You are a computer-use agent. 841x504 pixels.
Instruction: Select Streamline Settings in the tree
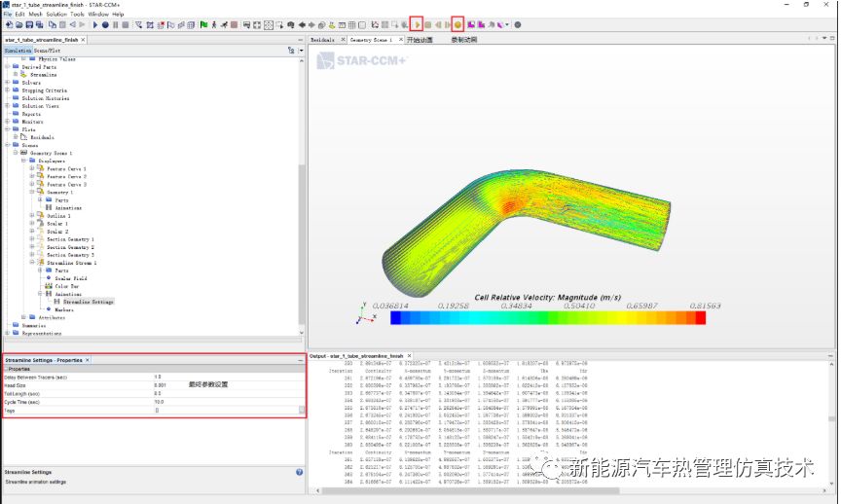pyautogui.click(x=88, y=302)
